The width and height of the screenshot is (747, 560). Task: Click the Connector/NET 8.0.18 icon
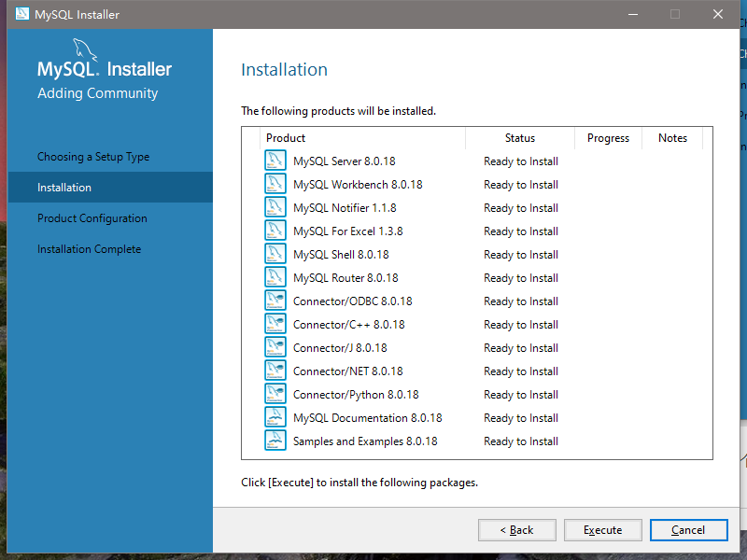275,371
